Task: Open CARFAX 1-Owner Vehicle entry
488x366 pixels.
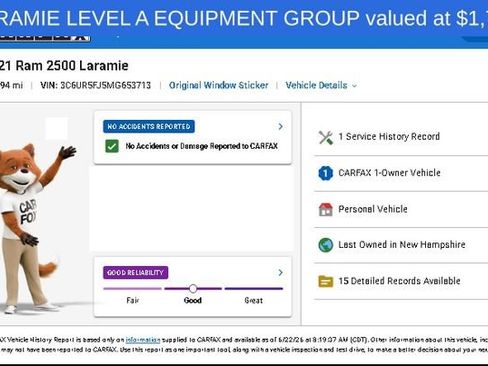Action: click(x=389, y=173)
